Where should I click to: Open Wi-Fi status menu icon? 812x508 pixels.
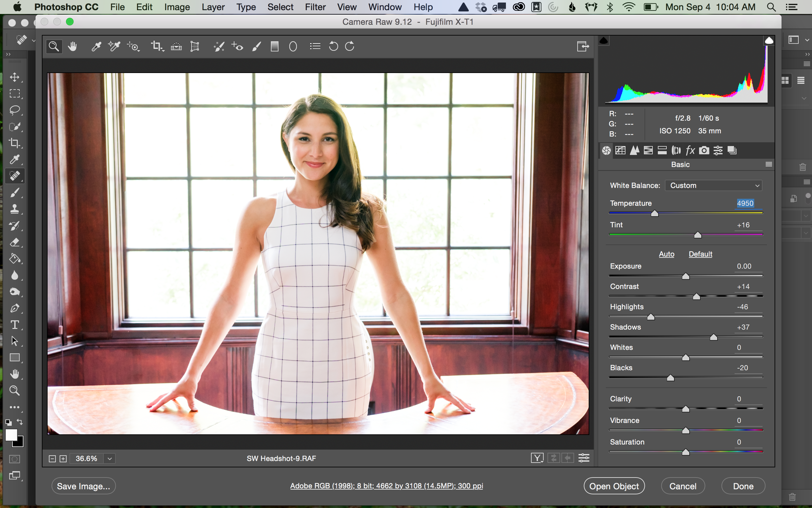click(x=628, y=7)
